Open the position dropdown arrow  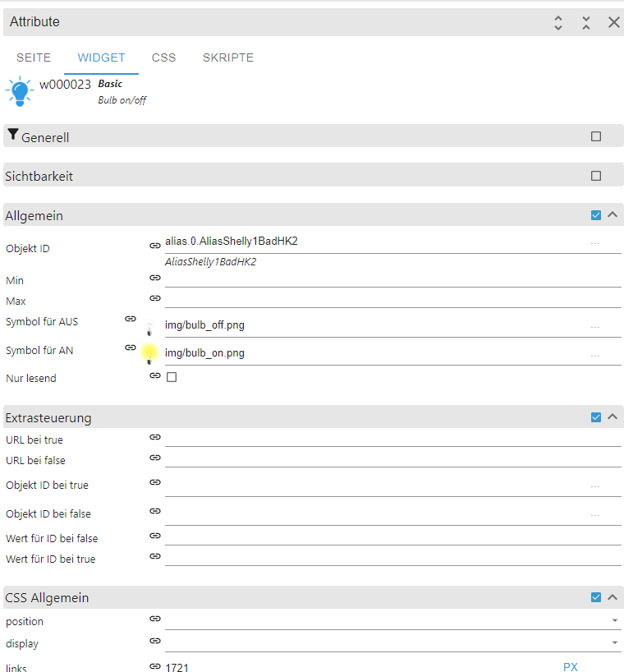(615, 620)
